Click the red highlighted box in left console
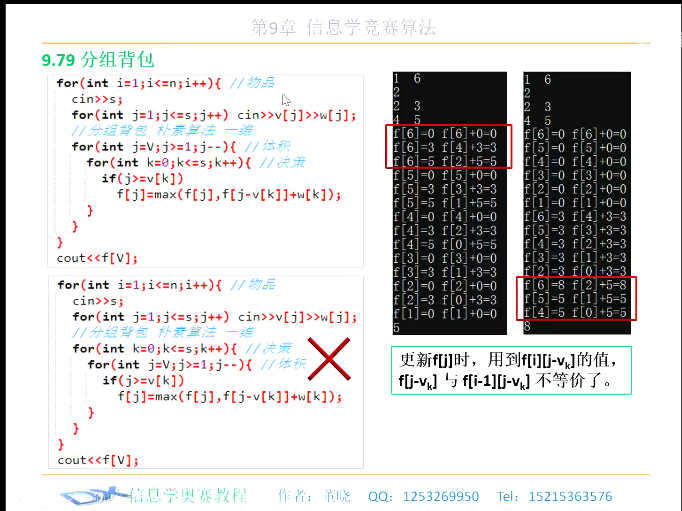Screen dimensions: 682x511 (448, 146)
